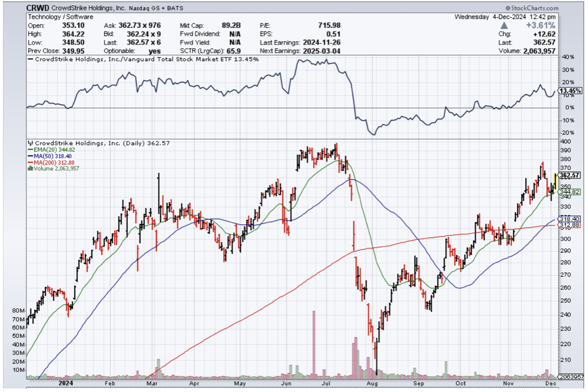Click the -20% label on the ratio axis
Viewport: 588px width, 392px height.
567,133
